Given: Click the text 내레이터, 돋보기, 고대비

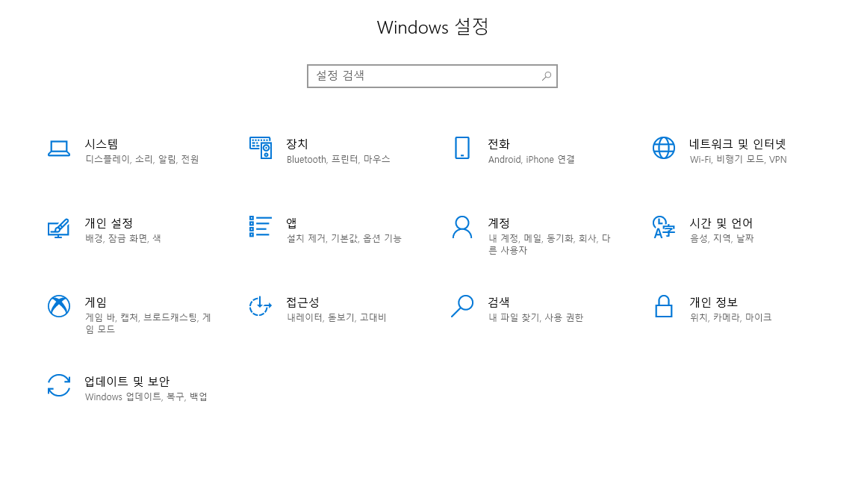Looking at the screenshot, I should (x=336, y=317).
